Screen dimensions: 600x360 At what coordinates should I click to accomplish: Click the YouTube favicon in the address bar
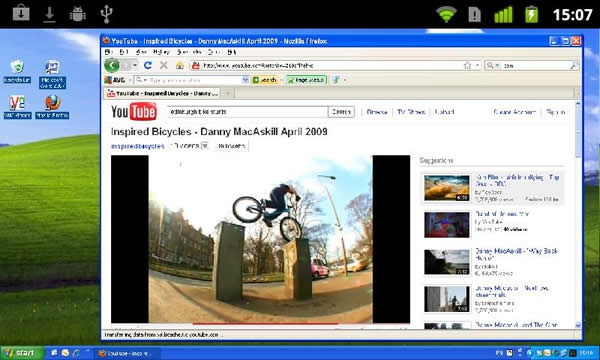[x=196, y=66]
